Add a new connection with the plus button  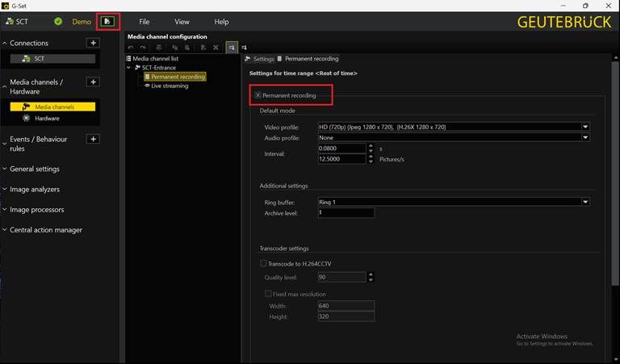coord(93,43)
